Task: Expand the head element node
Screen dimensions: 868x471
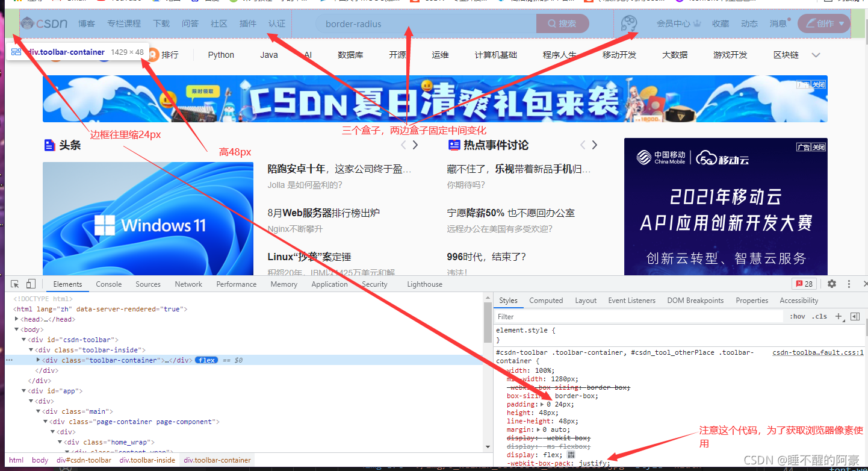Action: 17,319
